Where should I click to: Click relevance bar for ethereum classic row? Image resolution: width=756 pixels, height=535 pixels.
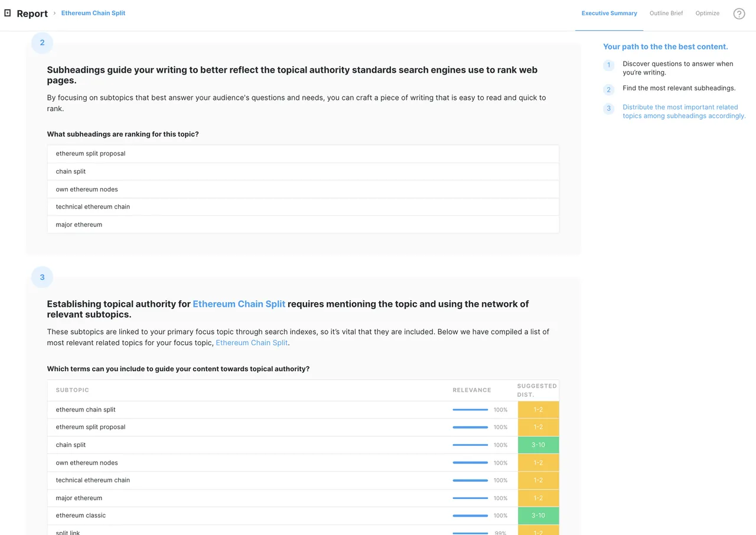coord(470,516)
